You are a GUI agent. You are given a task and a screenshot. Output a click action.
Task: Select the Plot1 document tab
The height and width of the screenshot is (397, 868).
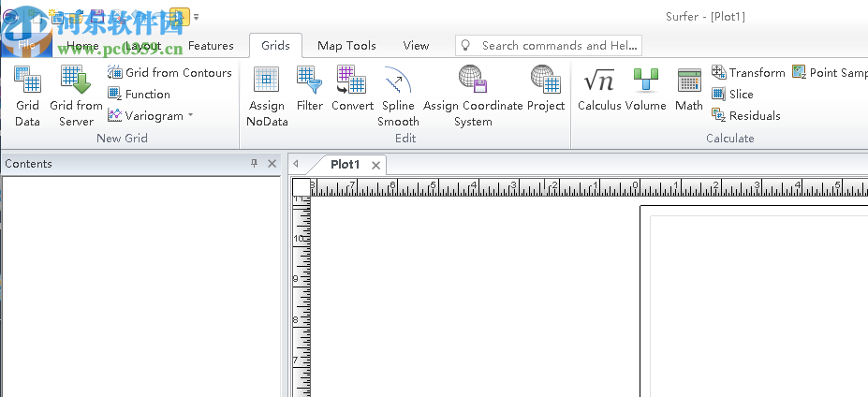click(x=345, y=165)
